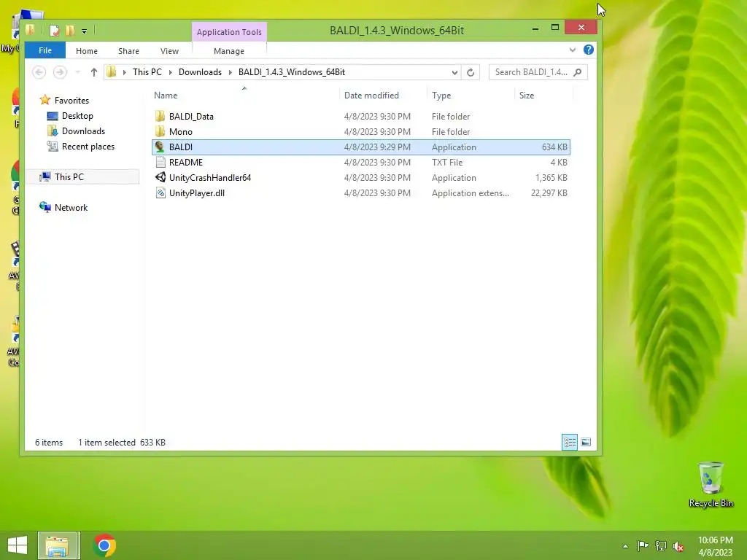Open the Windows Start button
747x560 pixels.
click(18, 545)
